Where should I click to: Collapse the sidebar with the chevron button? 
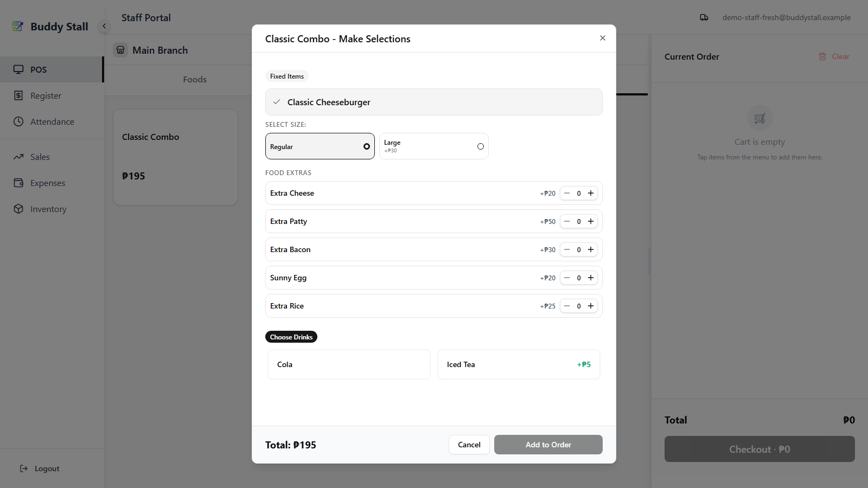click(104, 26)
